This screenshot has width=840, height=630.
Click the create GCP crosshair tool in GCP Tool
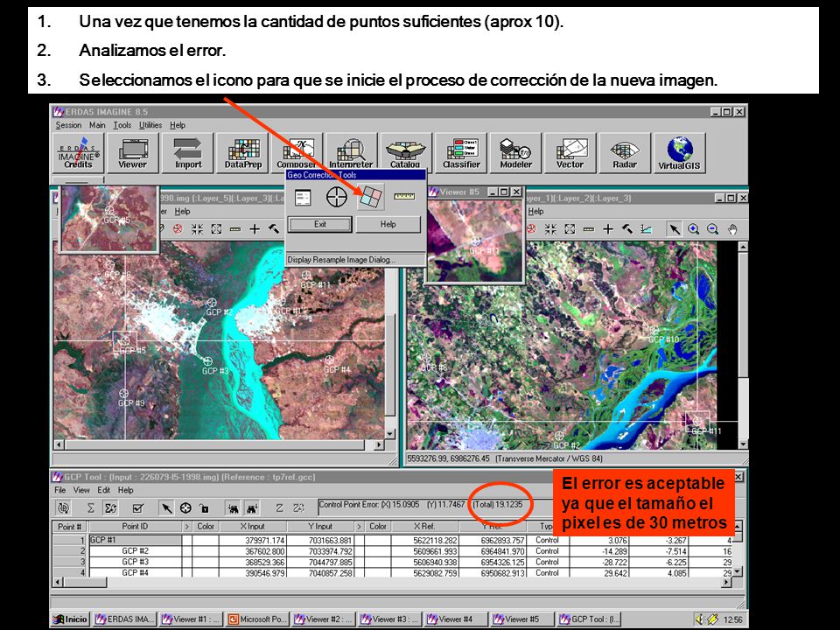click(x=185, y=507)
